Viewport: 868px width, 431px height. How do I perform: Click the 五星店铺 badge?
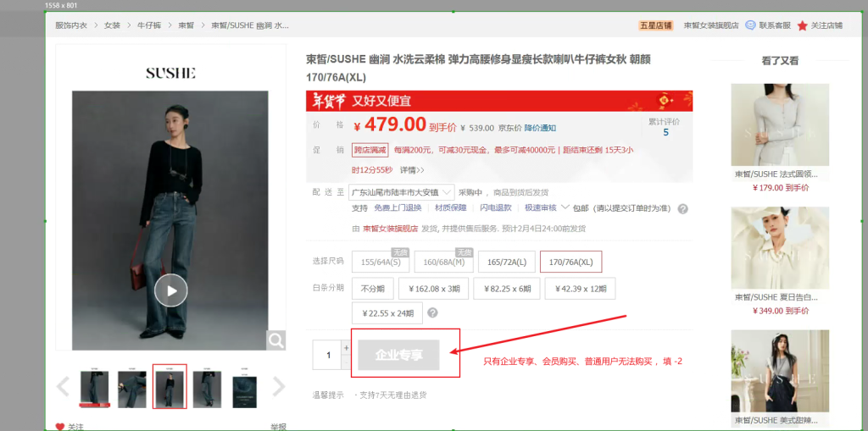coord(656,25)
